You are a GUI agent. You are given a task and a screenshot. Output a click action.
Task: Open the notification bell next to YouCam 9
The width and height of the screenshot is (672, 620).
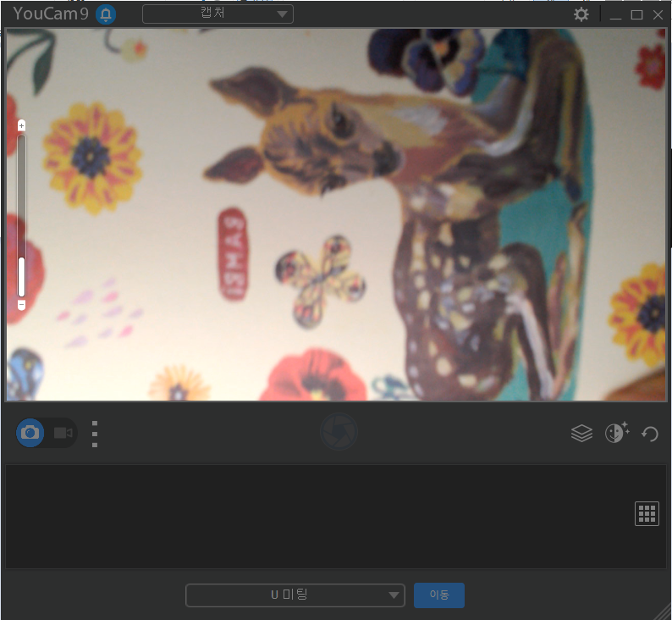pyautogui.click(x=106, y=14)
